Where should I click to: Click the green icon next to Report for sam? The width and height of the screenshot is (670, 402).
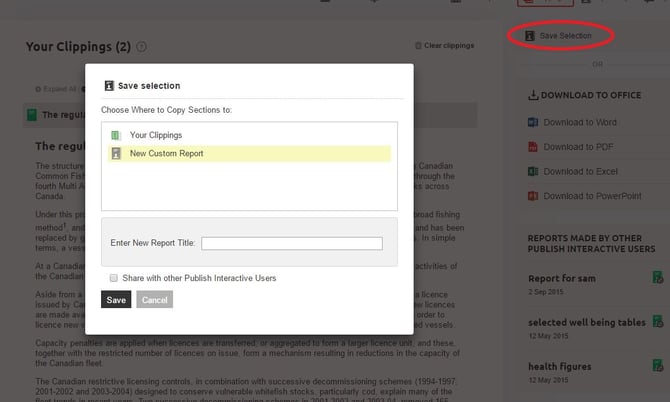coord(657,277)
